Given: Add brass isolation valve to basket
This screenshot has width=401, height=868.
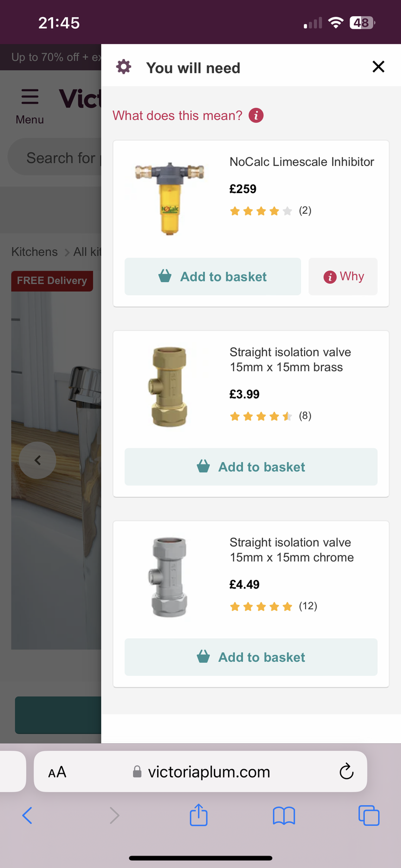Looking at the screenshot, I should pos(251,467).
